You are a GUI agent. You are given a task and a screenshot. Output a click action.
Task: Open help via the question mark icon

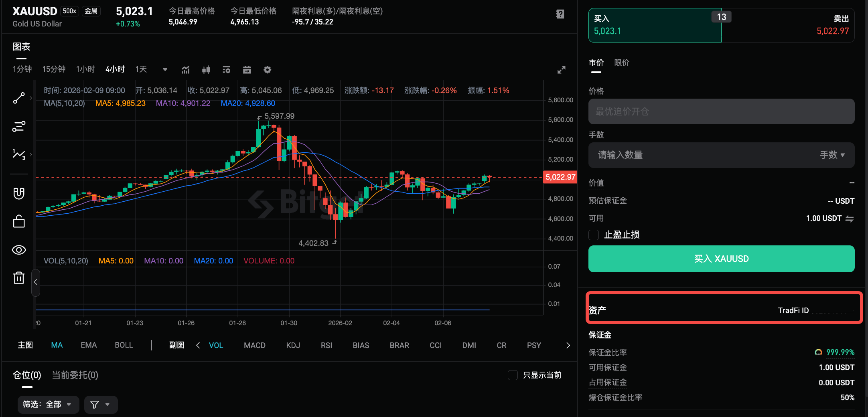(x=560, y=14)
